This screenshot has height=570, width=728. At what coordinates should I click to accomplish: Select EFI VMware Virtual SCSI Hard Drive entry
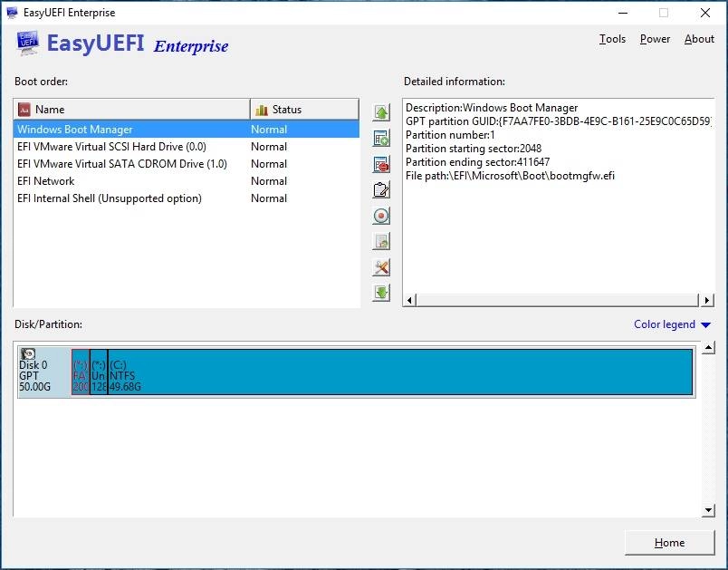[187, 147]
